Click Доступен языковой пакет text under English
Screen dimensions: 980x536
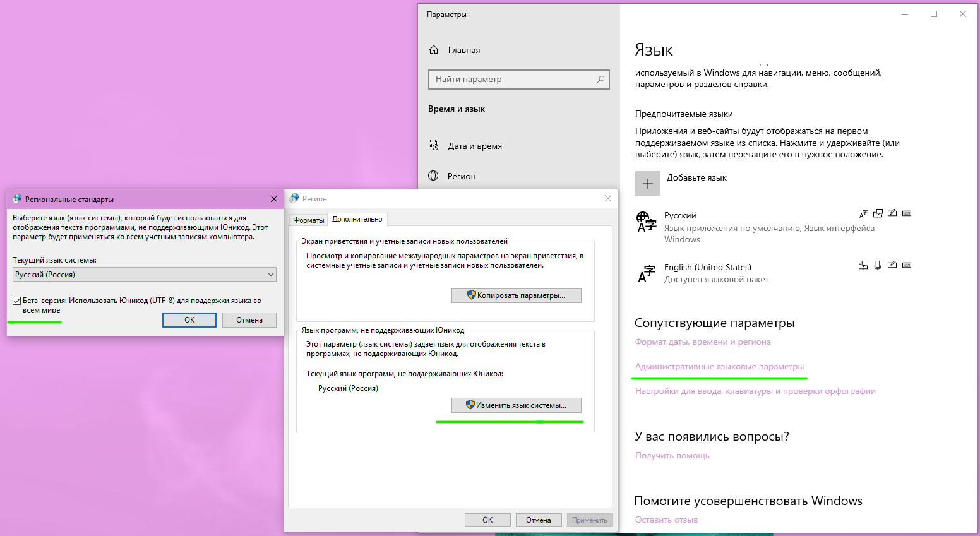pyautogui.click(x=716, y=280)
